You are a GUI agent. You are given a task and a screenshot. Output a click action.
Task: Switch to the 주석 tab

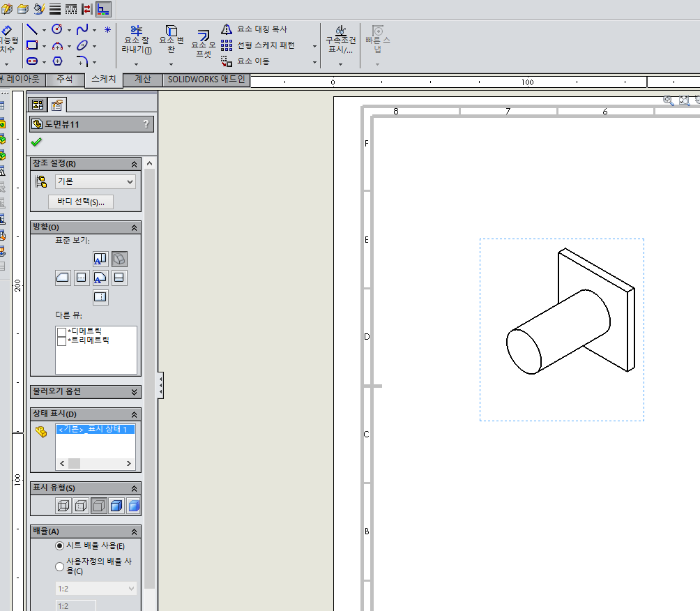65,79
